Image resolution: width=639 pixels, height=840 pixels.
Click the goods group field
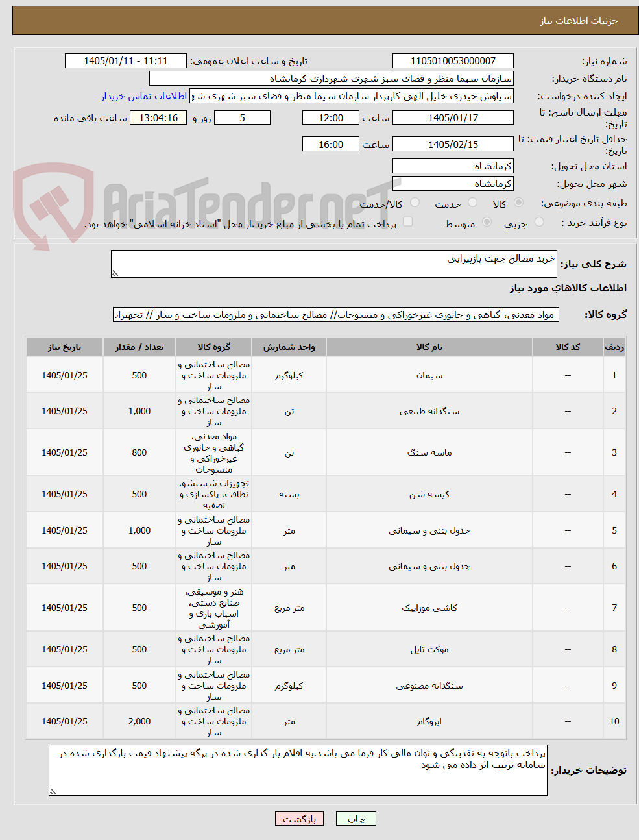[x=336, y=315]
